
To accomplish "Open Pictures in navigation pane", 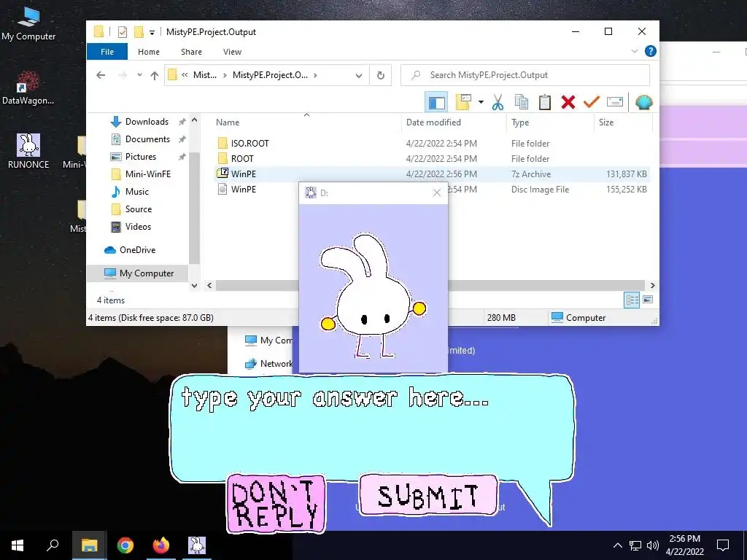I will (141, 157).
